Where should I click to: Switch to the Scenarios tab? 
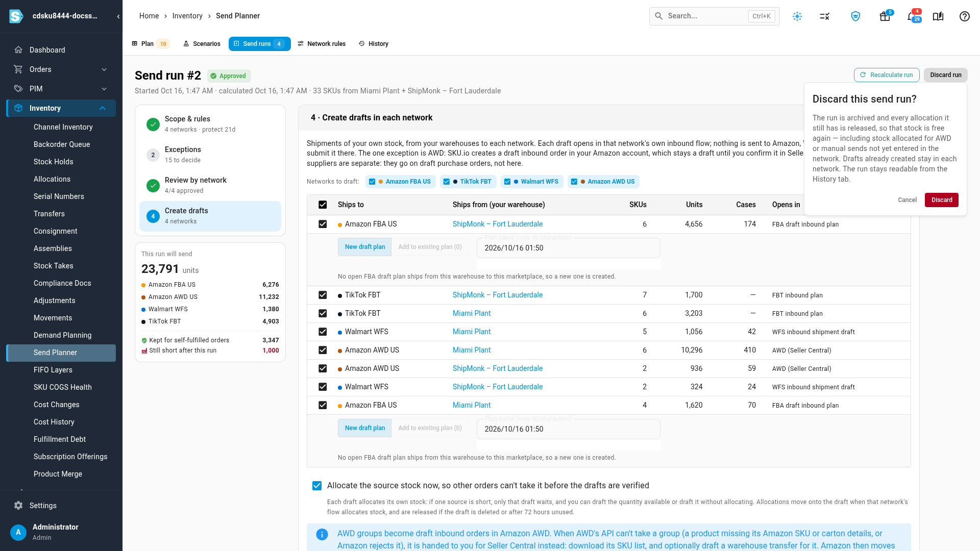coord(202,44)
